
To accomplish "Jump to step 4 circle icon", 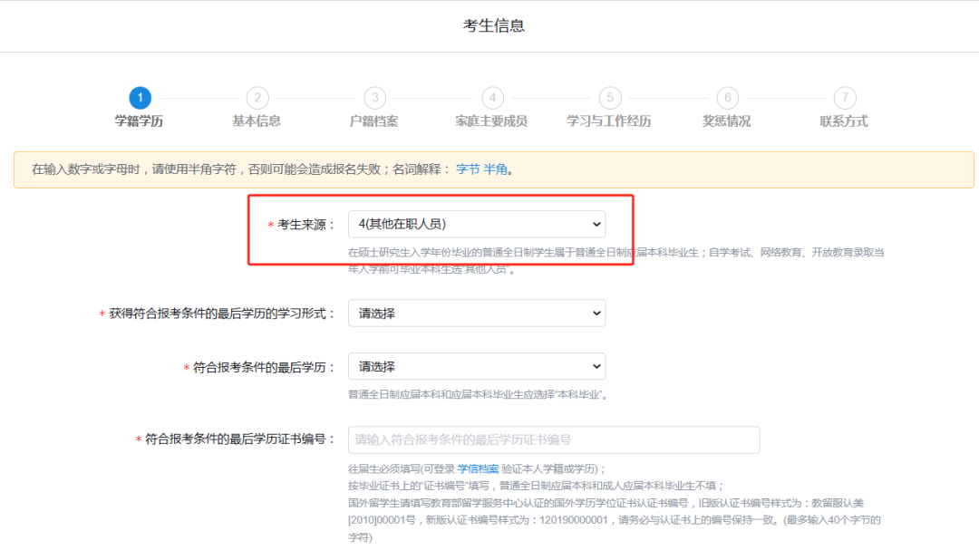I will (492, 98).
